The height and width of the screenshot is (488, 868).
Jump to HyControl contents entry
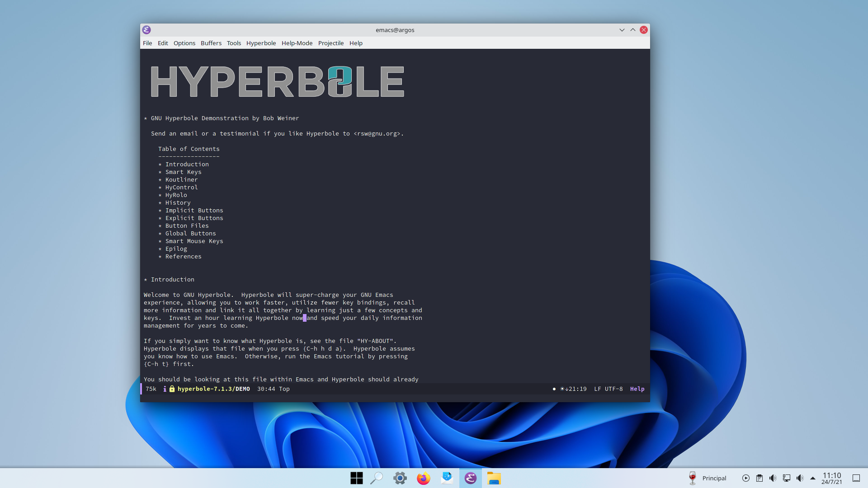[181, 188]
